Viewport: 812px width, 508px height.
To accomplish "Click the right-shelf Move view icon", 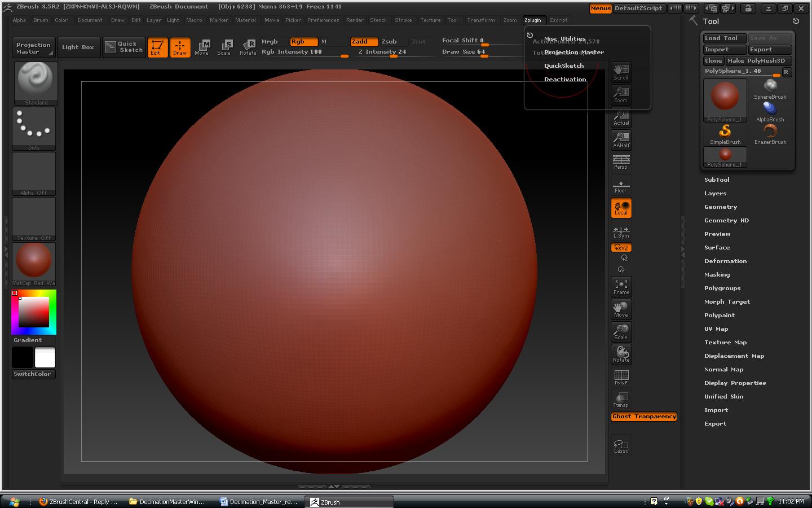I will pos(621,309).
